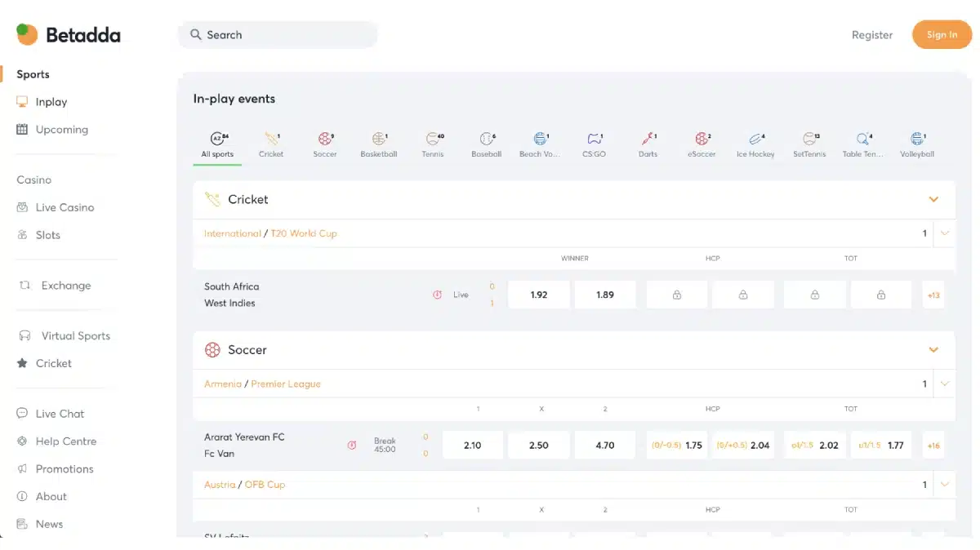
Task: Show Volleyball in-play events
Action: [917, 140]
